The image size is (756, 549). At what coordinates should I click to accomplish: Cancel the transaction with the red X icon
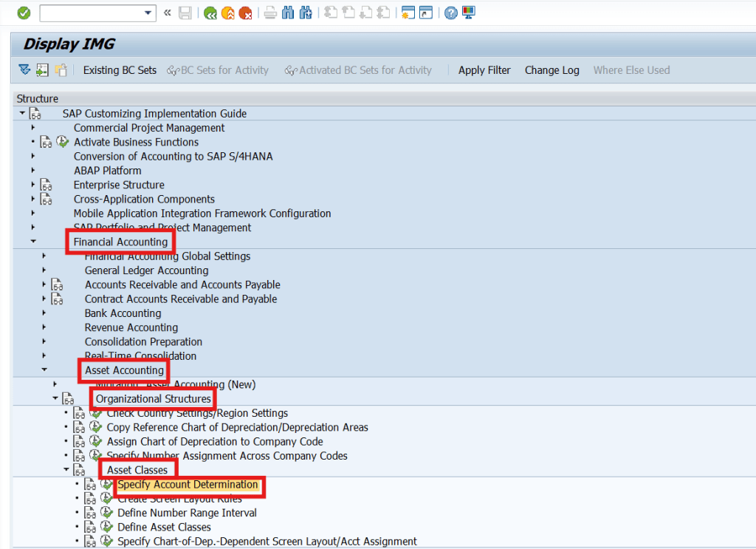click(244, 12)
